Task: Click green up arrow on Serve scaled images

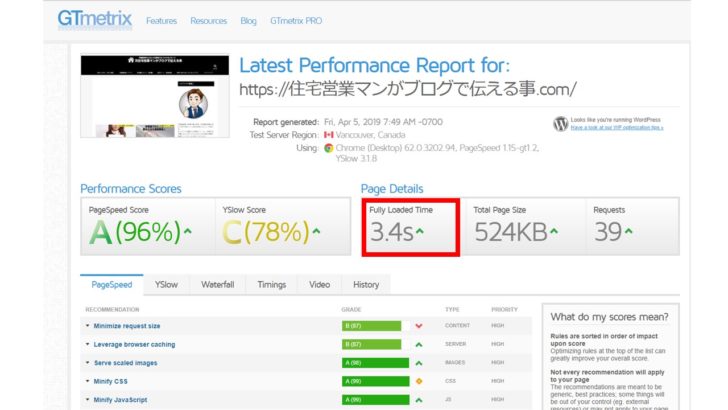Action: tap(419, 363)
